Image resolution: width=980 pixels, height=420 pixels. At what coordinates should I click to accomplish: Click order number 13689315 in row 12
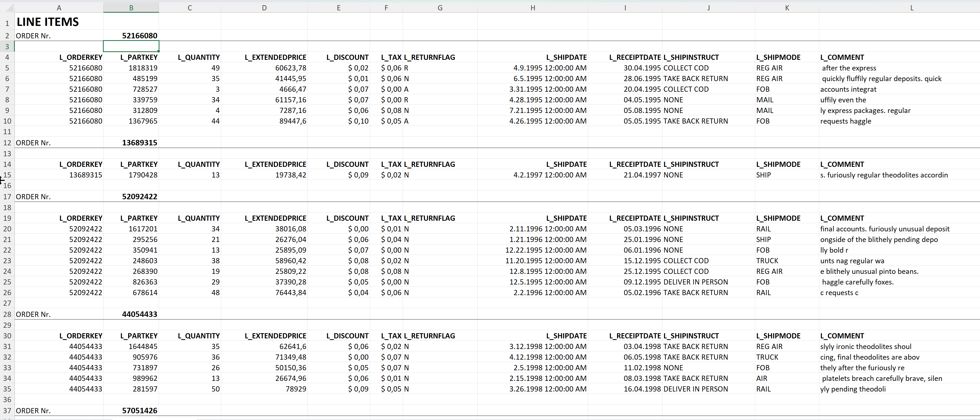click(140, 143)
